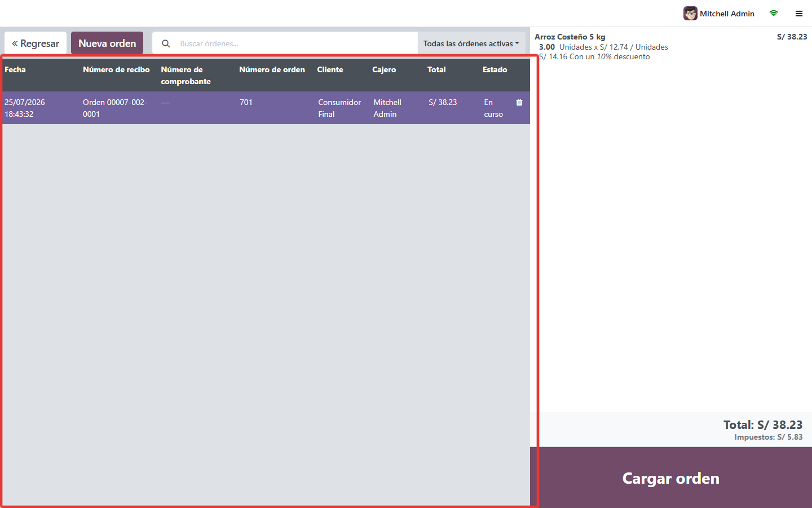Screen dimensions: 812x508
Task: Focus the Buscar órdenes search field
Action: (296, 43)
